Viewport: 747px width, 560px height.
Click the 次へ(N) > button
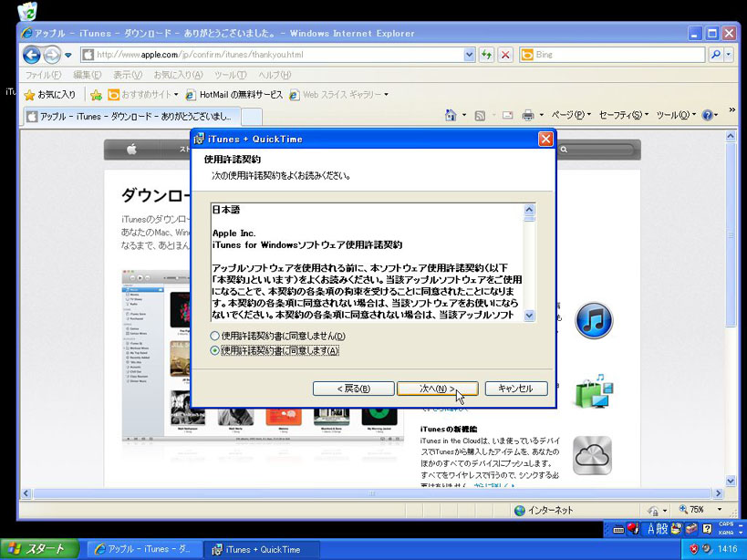click(x=437, y=389)
